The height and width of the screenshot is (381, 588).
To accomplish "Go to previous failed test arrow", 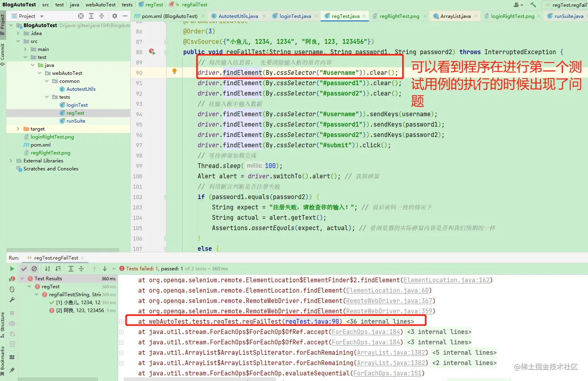I will [94, 269].
